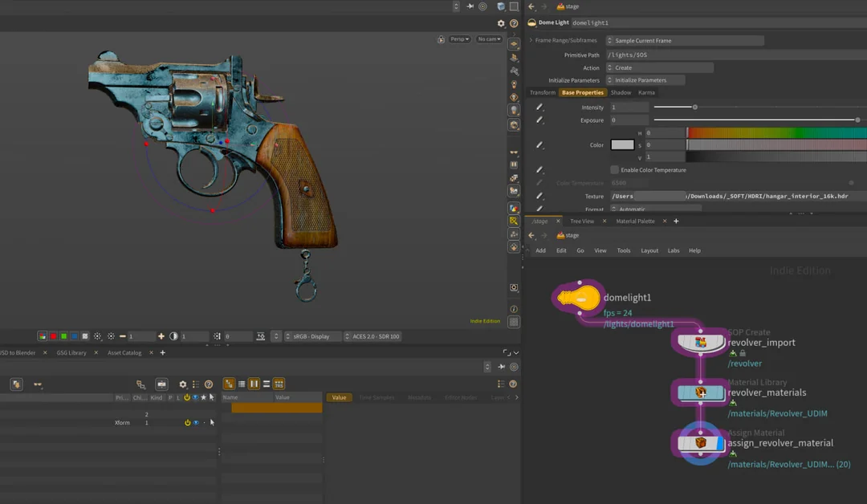The height and width of the screenshot is (504, 867).
Task: Open the Action Create dropdown
Action: click(x=660, y=67)
